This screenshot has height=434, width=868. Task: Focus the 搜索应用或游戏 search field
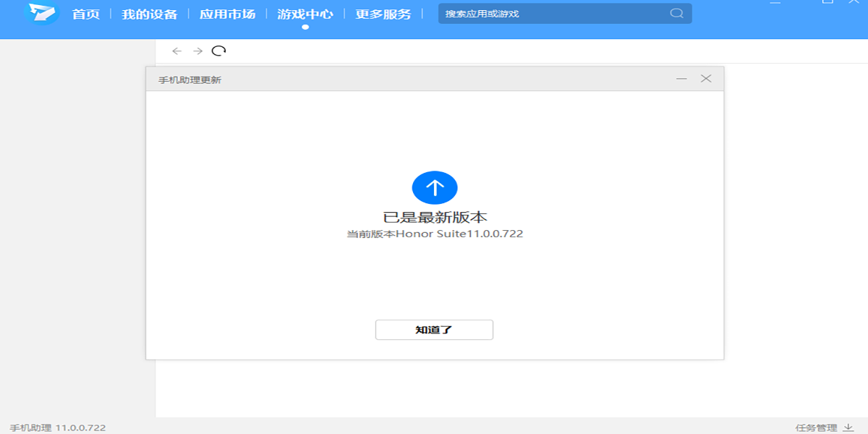pos(565,14)
